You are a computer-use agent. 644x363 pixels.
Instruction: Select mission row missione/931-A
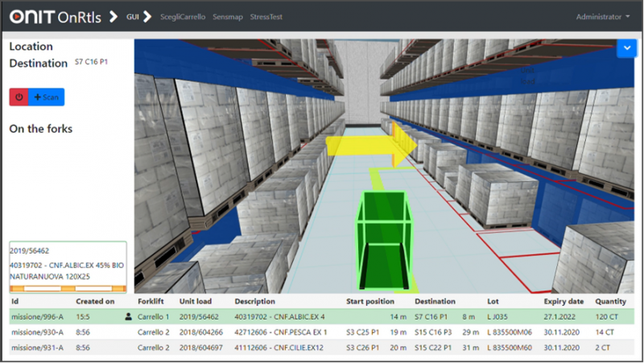pyautogui.click(x=36, y=347)
